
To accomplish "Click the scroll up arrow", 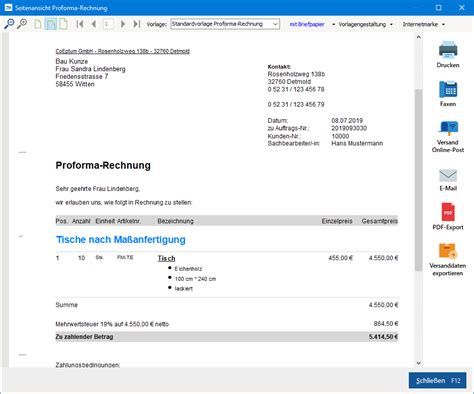I will tap(419, 37).
